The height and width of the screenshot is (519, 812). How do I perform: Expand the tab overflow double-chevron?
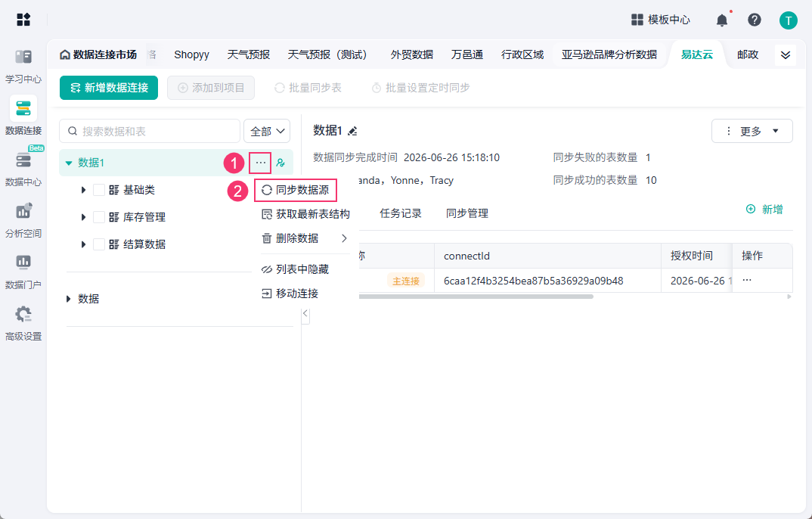786,55
